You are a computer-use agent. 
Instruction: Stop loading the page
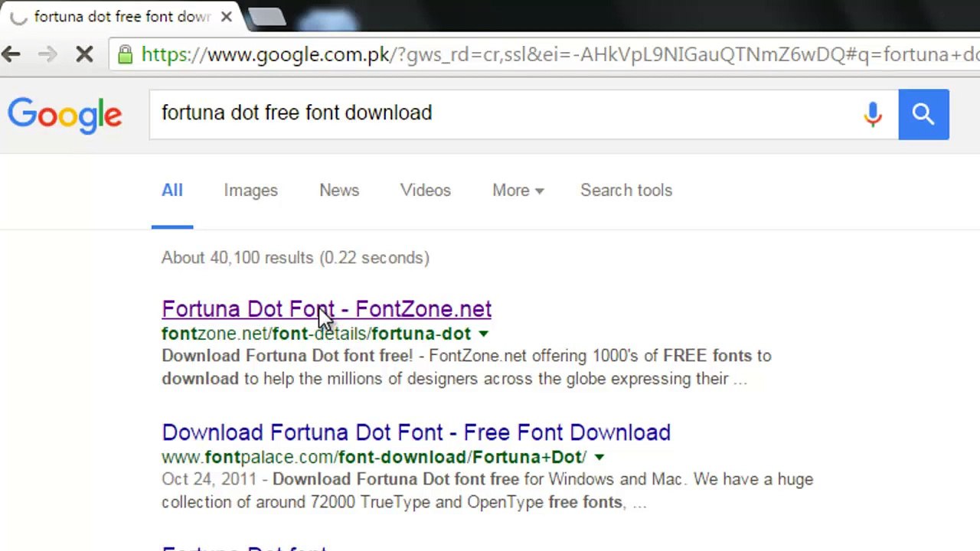pos(84,54)
